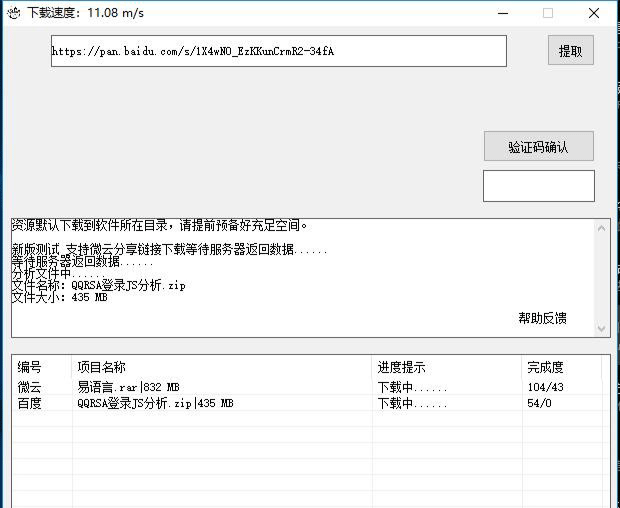Open the 帮助反馈 link
The height and width of the screenshot is (508, 620).
(542, 318)
